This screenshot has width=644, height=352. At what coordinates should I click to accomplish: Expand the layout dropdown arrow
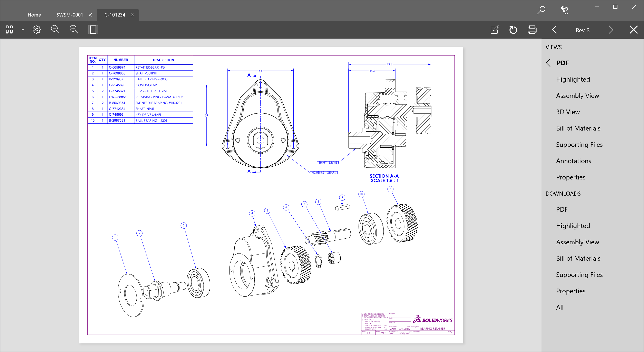(23, 29)
